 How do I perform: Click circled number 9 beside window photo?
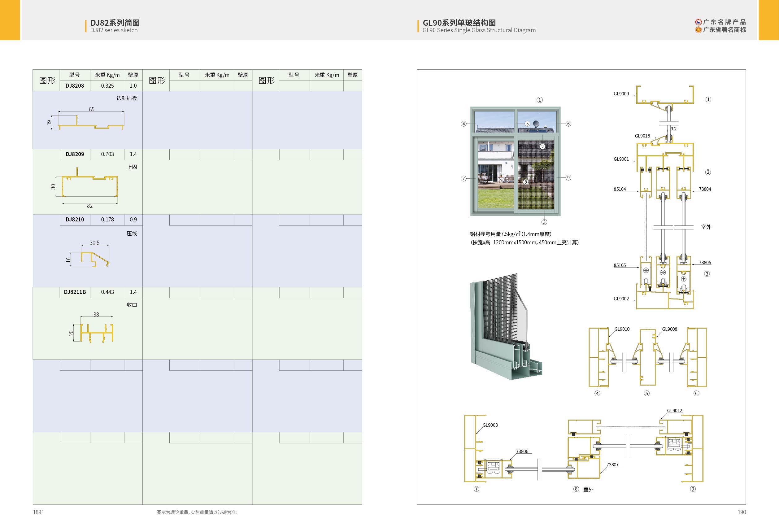click(x=568, y=178)
